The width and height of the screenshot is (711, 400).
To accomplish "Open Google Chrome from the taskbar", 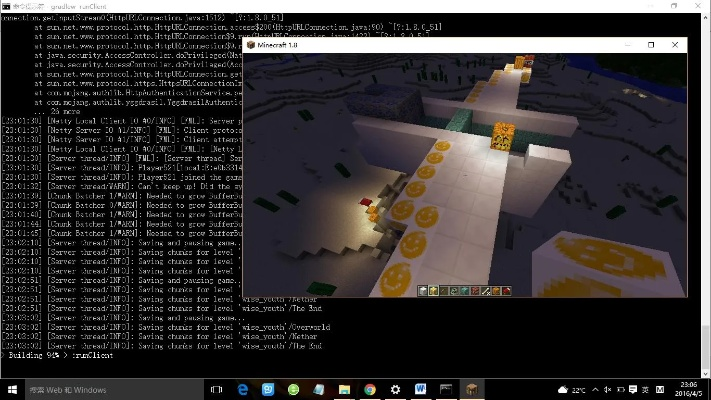I will tap(370, 389).
